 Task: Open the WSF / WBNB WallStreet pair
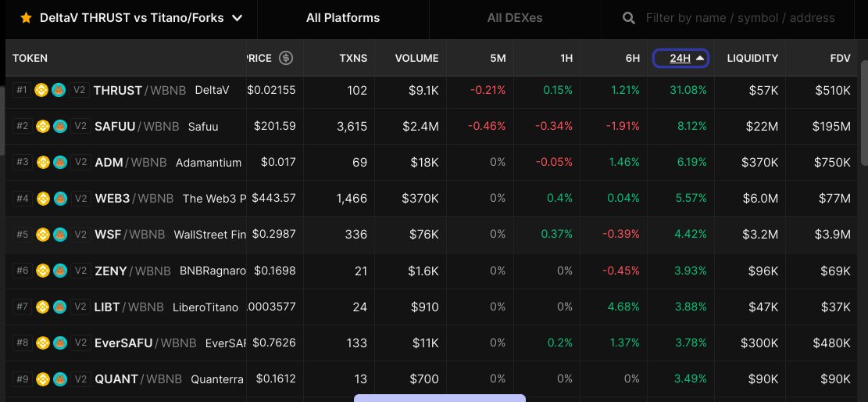130,235
